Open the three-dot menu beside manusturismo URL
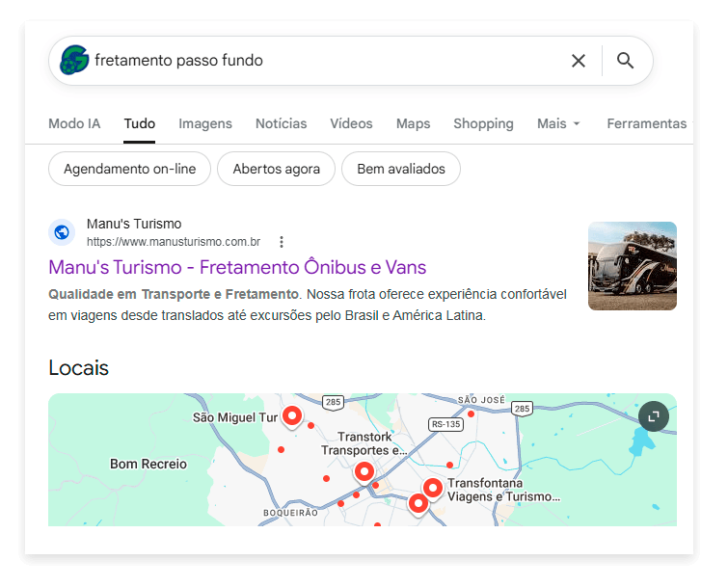This screenshot has width=728, height=587. coord(282,242)
